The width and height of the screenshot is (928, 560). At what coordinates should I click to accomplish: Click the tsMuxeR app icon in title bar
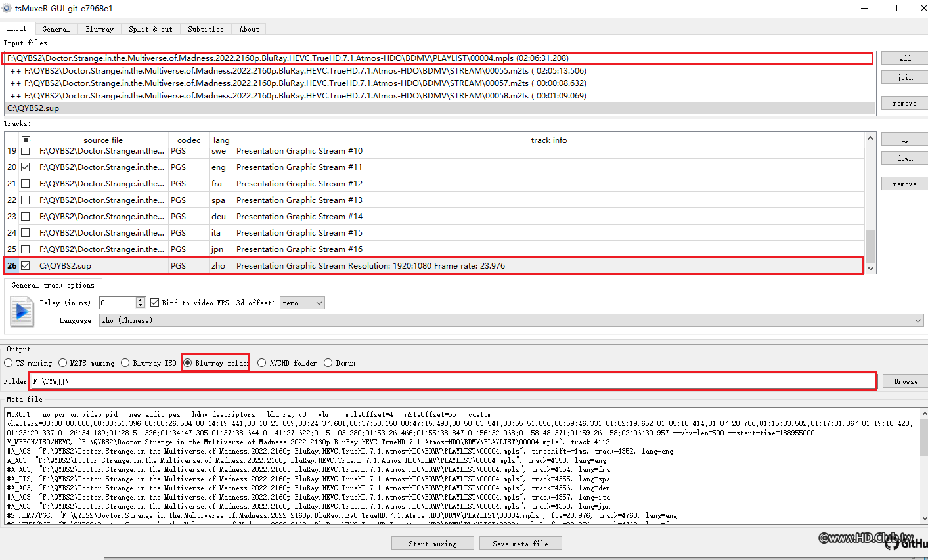(7, 9)
